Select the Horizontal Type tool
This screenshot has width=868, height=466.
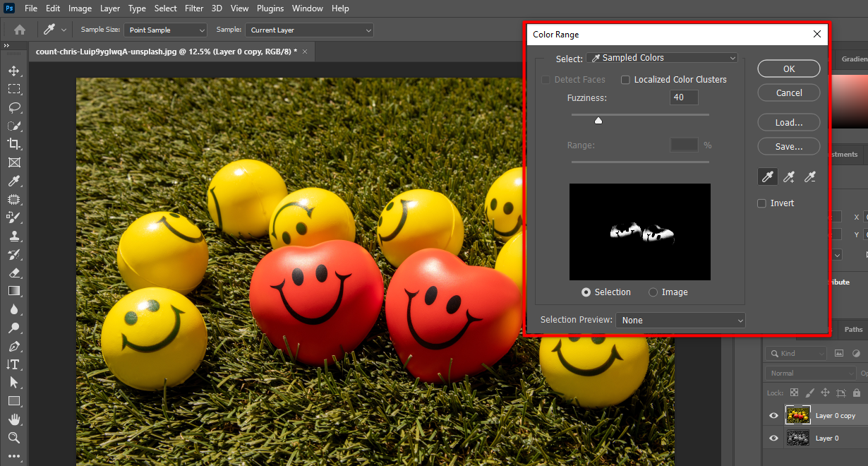pyautogui.click(x=13, y=364)
